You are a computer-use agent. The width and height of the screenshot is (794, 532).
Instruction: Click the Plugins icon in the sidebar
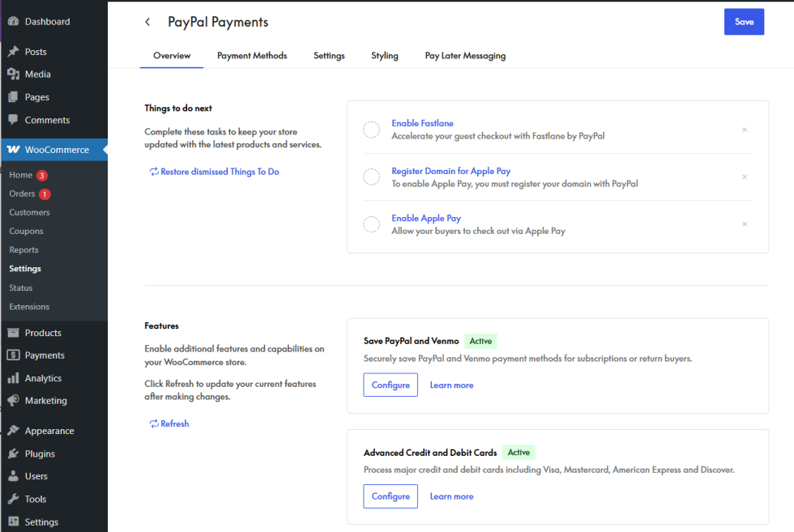point(13,454)
